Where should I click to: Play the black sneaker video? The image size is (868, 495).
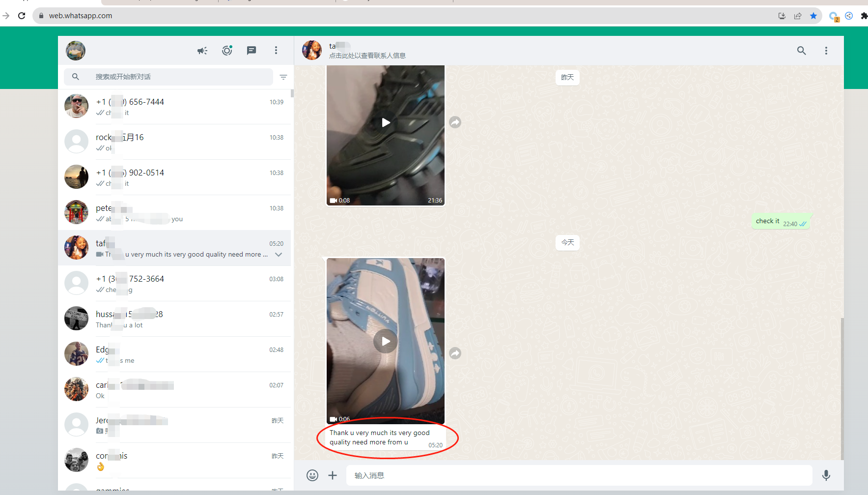pos(386,122)
